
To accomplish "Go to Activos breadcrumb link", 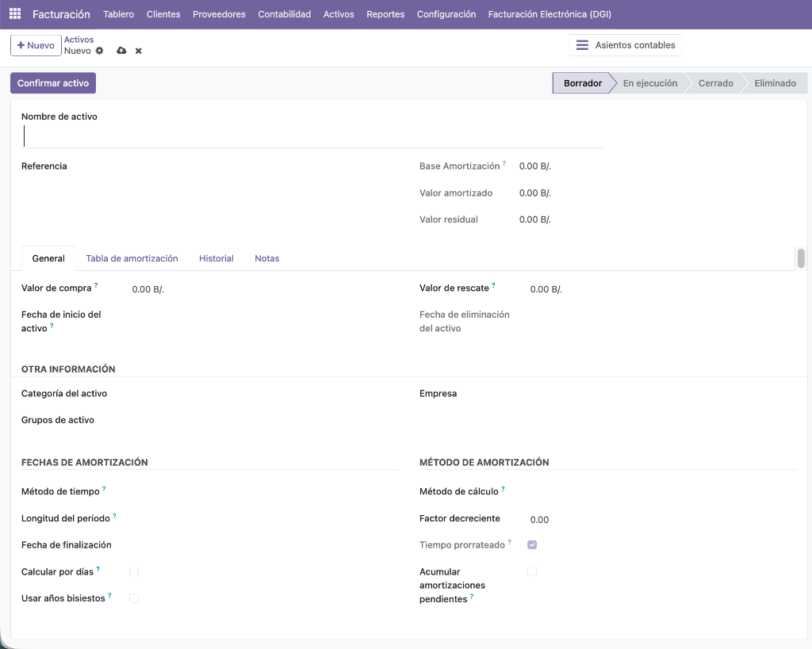I will point(79,40).
